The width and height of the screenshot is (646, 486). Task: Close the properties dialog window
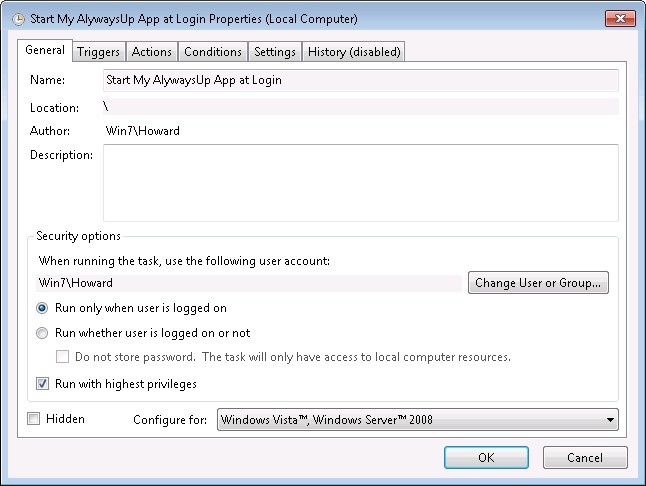coord(620,19)
